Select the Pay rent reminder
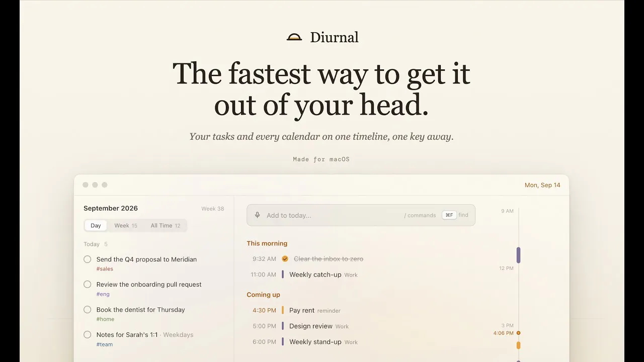This screenshot has height=362, width=644. tap(301, 310)
